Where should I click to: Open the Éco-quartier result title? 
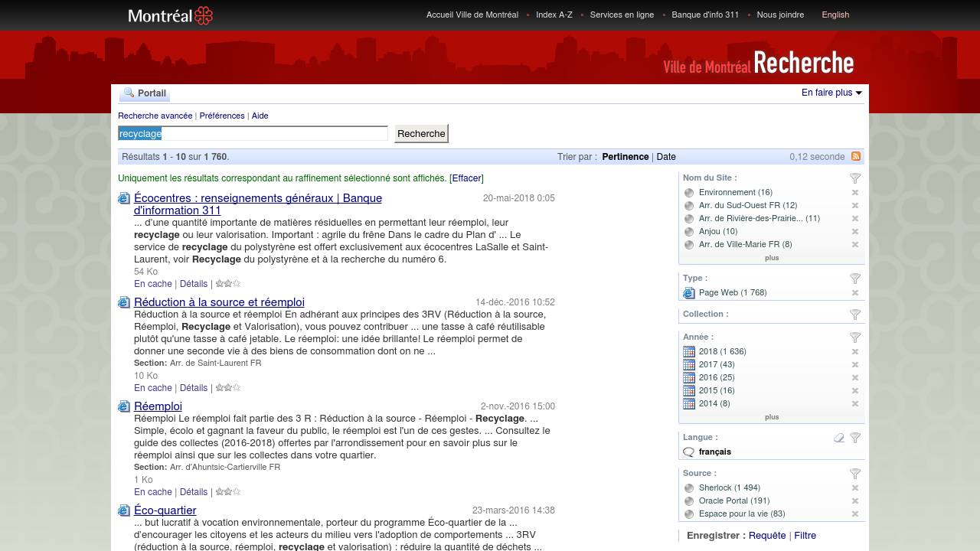pyautogui.click(x=165, y=510)
